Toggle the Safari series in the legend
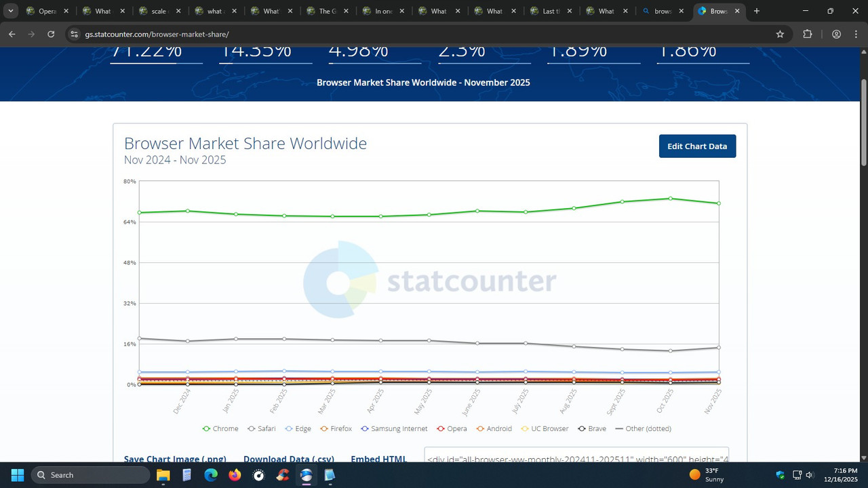This screenshot has height=488, width=868. 262,428
